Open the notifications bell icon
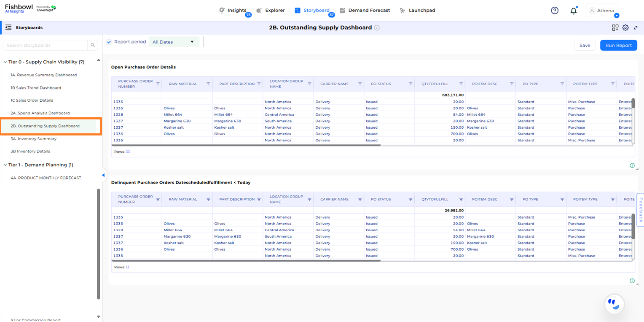 click(574, 10)
